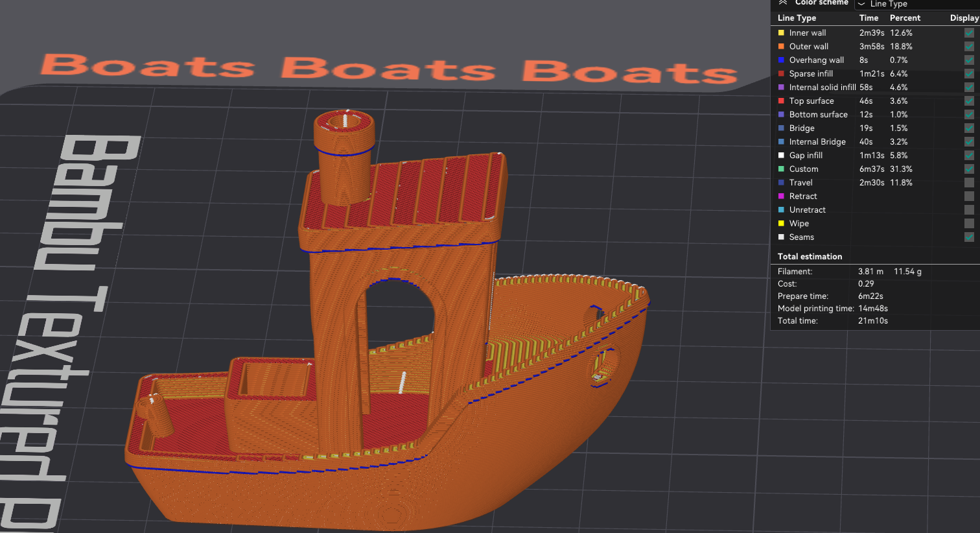Click the Bridge line type label

[801, 128]
